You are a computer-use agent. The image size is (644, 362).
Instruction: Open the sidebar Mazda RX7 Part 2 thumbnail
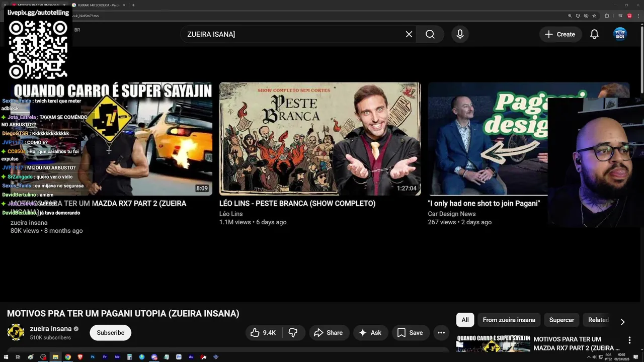point(493,343)
